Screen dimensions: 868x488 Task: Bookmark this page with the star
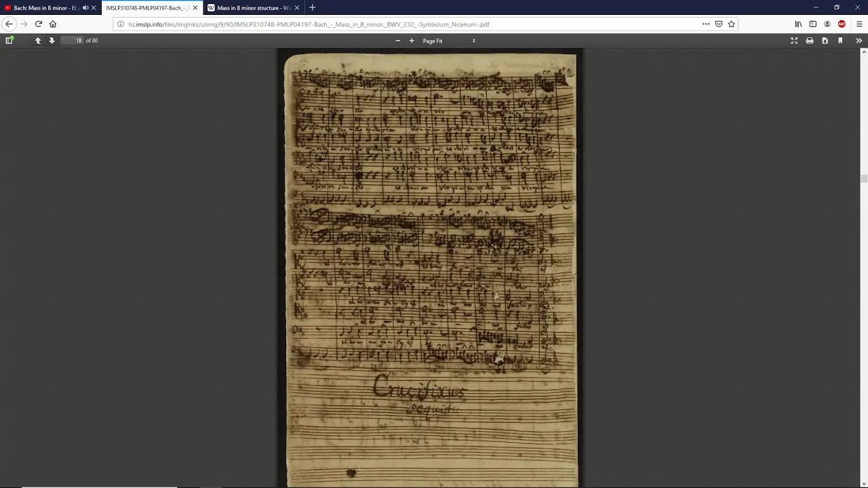click(x=731, y=24)
